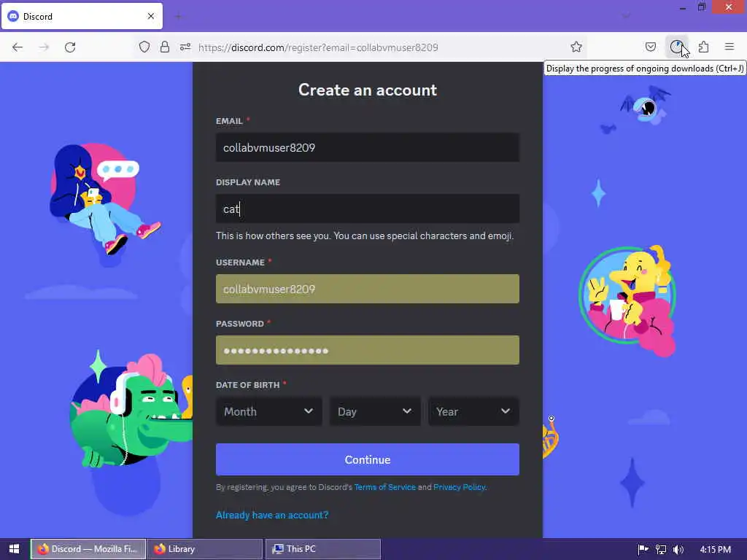Select the Discord browser tab
747x560 pixels.
click(x=82, y=16)
